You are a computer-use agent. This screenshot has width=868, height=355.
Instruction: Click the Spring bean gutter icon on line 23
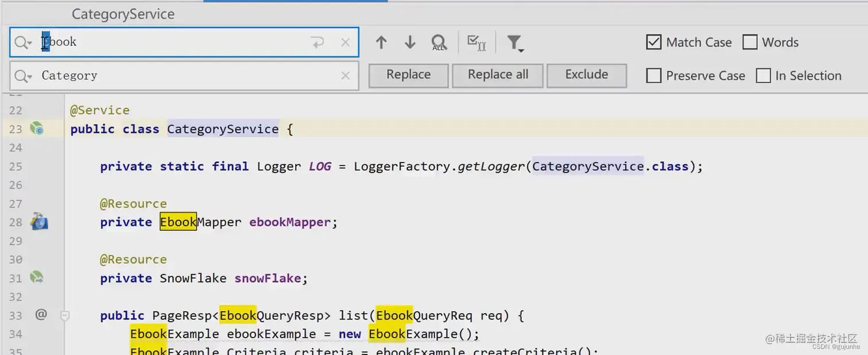click(x=37, y=128)
